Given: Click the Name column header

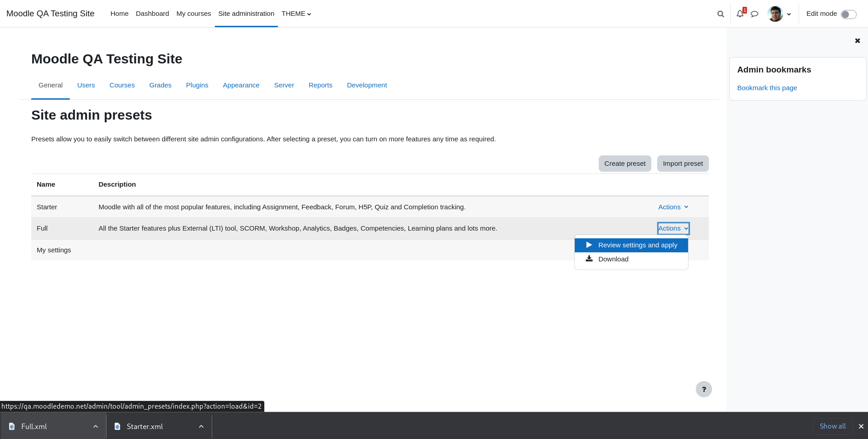Looking at the screenshot, I should click(x=46, y=184).
